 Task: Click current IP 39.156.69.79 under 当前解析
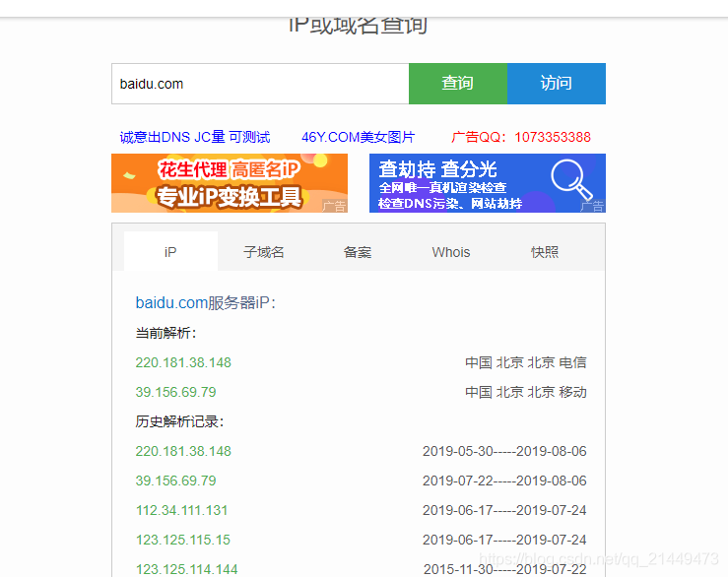click(176, 392)
